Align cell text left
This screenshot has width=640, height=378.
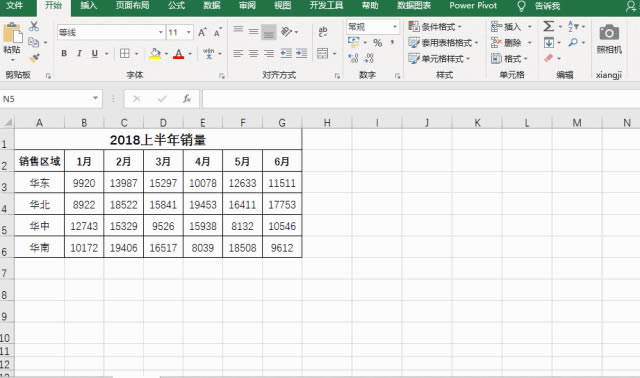coord(238,53)
